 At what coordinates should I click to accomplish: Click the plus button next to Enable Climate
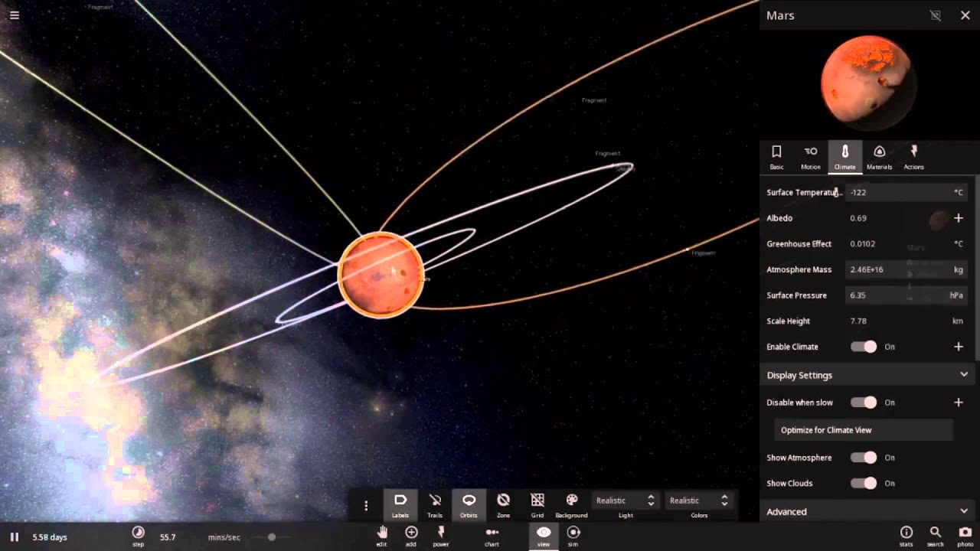(x=958, y=347)
